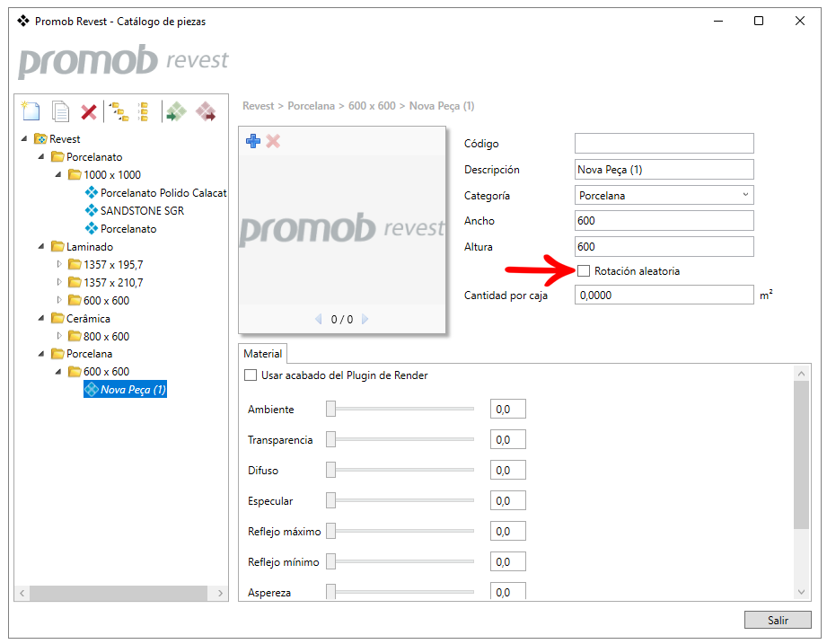827x644 pixels.
Task: Select the Porcelana folder in tree
Action: pyautogui.click(x=81, y=353)
